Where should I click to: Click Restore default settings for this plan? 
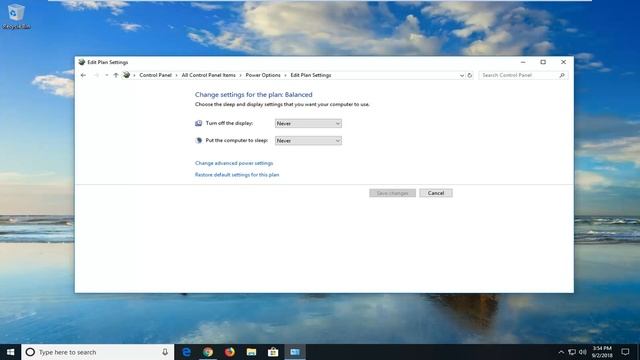237,175
